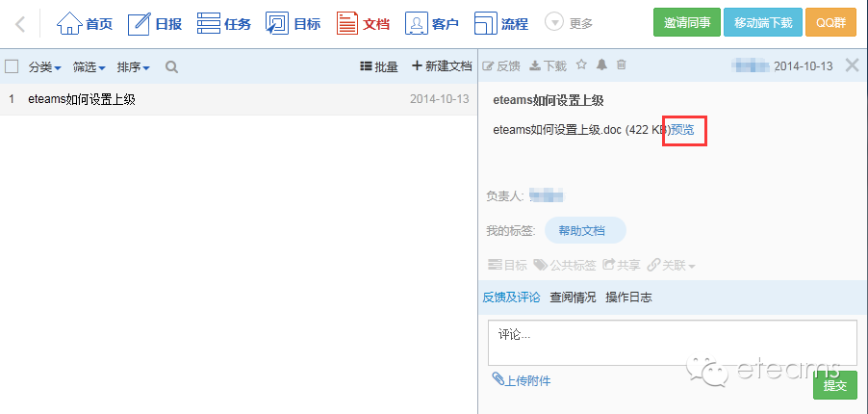
Task: Tick the select-all checkbox in list header
Action: pos(12,67)
